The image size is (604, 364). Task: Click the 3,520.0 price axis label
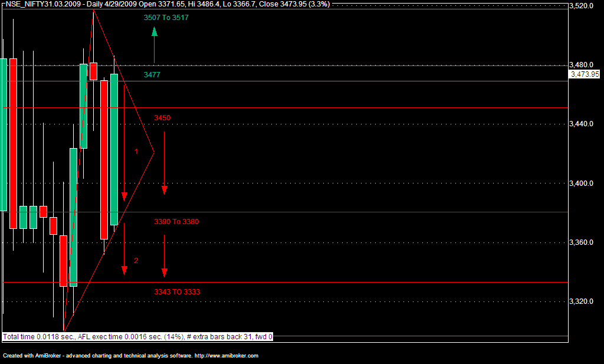(x=581, y=6)
